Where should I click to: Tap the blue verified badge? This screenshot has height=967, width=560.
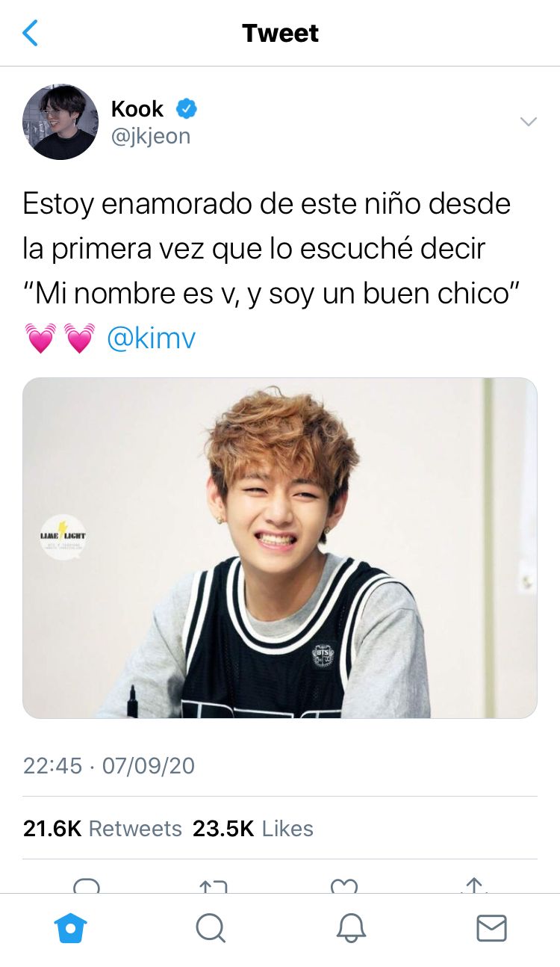[186, 109]
